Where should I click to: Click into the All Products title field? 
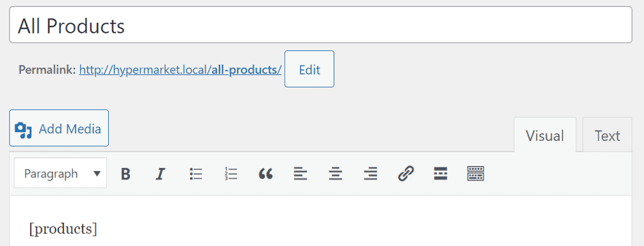[320, 25]
